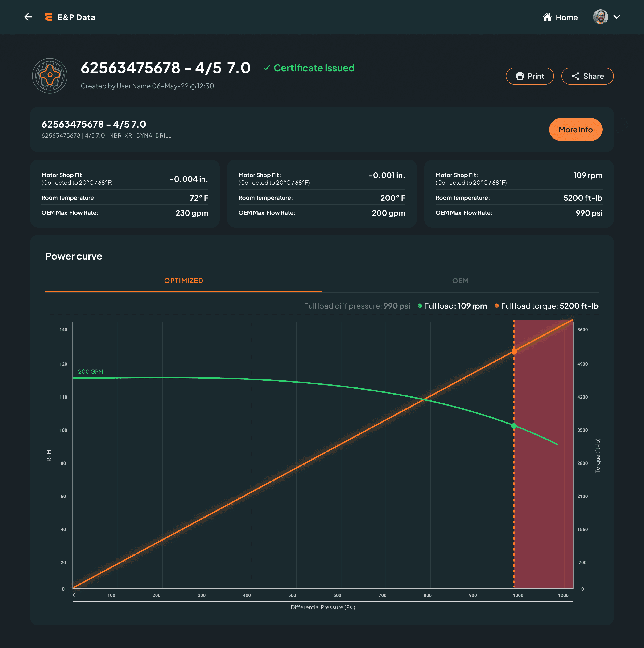
Task: Click the share icon in Share
Action: [x=576, y=76]
